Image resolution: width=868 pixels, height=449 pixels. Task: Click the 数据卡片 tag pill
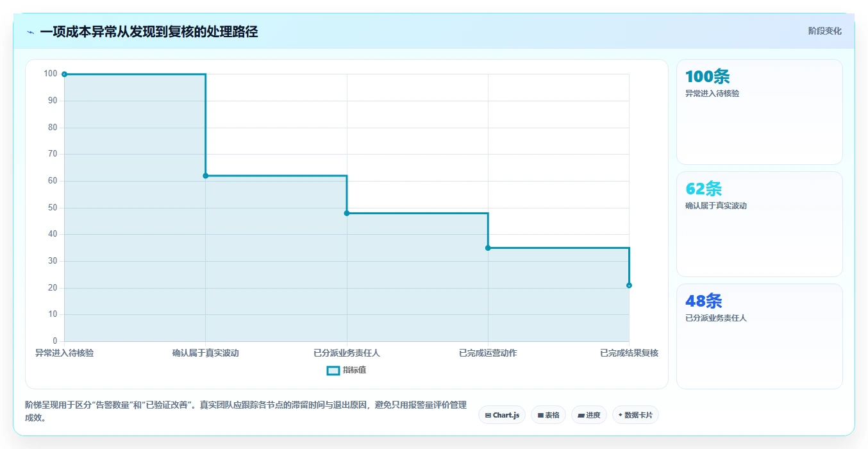[x=635, y=415]
